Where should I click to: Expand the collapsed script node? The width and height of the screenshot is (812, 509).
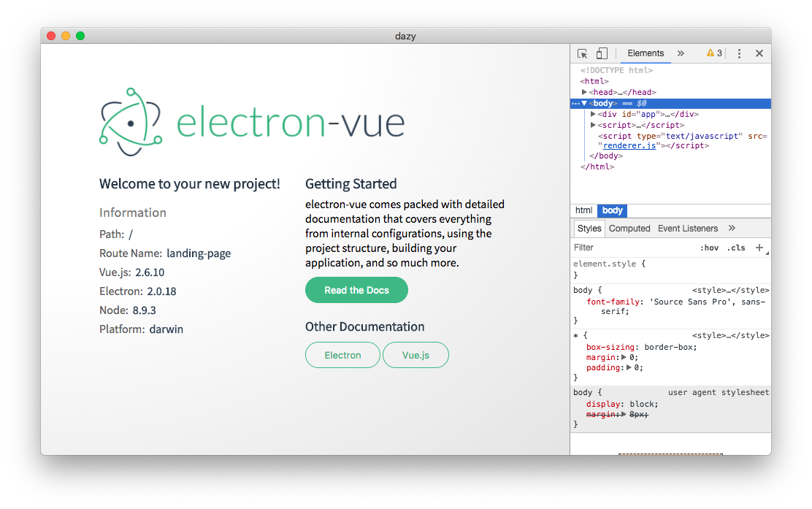click(x=593, y=125)
